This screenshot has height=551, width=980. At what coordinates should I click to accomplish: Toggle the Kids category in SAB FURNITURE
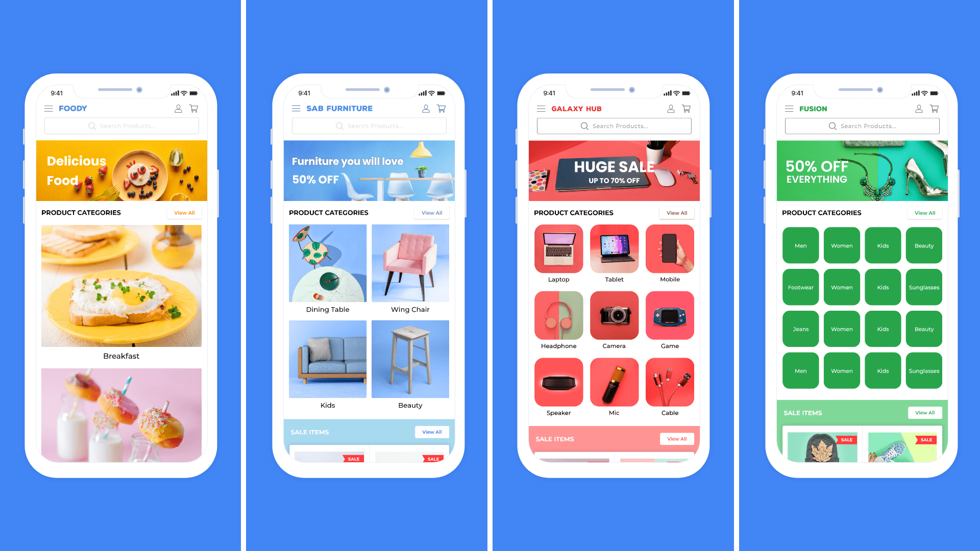[x=327, y=365]
